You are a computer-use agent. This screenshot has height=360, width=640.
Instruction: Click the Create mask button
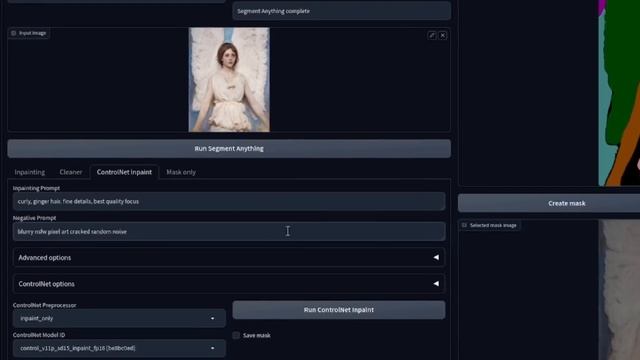coord(549,203)
